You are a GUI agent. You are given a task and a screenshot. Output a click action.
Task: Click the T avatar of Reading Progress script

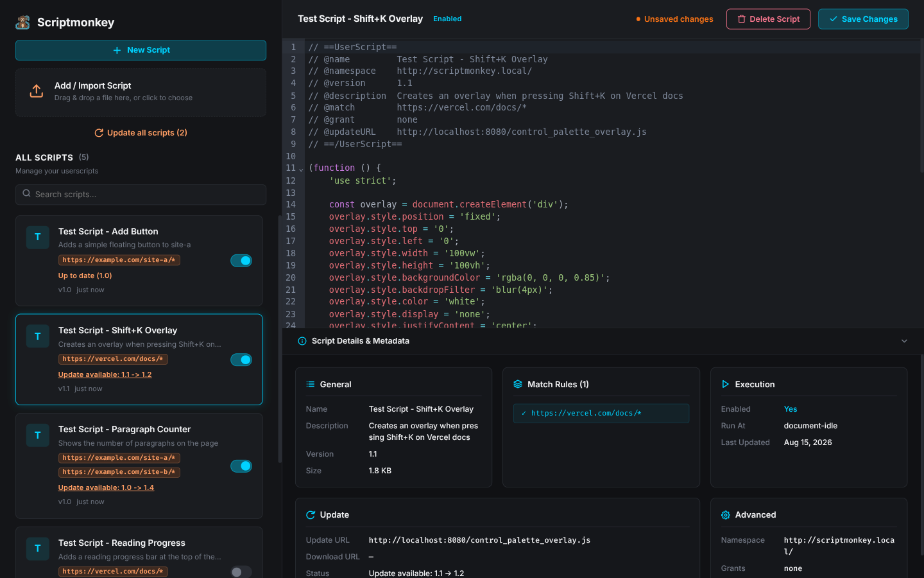pyautogui.click(x=38, y=548)
